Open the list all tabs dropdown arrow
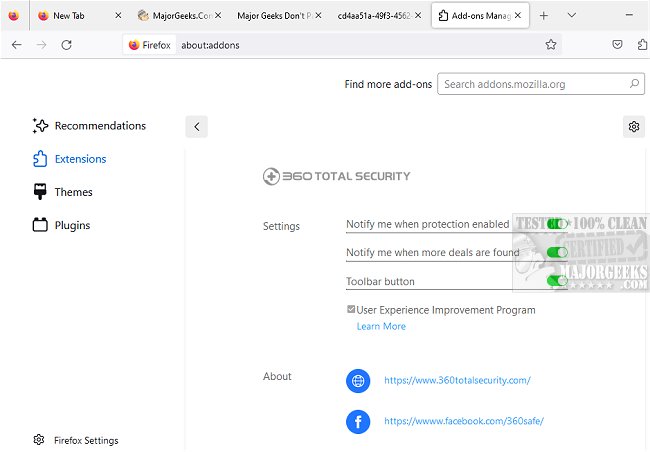This screenshot has width=650, height=452. [571, 16]
